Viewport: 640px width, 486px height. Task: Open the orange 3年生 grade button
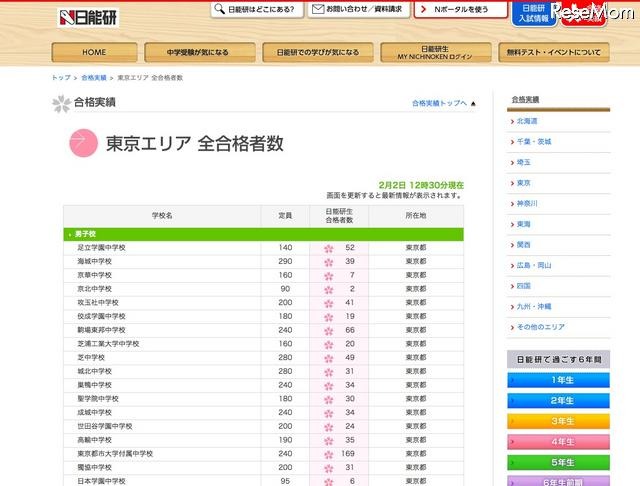pyautogui.click(x=558, y=421)
